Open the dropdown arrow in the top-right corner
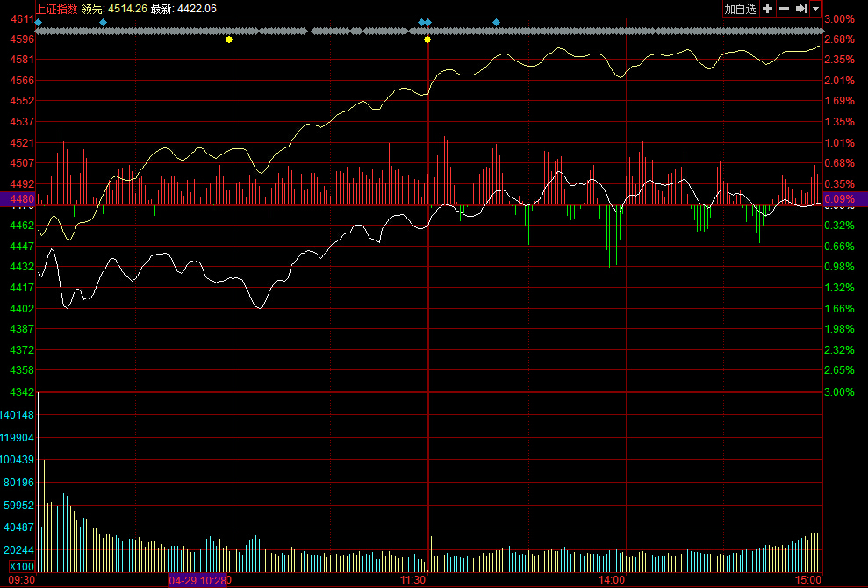868x588 pixels. (816, 9)
